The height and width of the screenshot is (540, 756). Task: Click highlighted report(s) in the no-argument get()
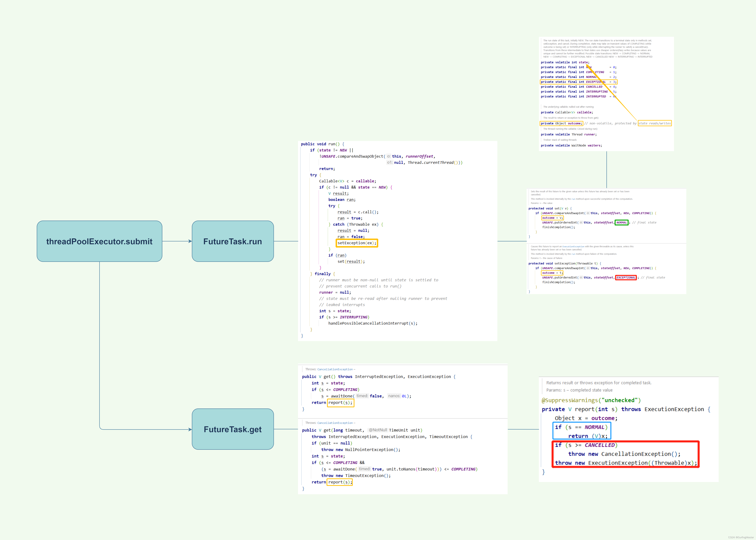pyautogui.click(x=340, y=403)
